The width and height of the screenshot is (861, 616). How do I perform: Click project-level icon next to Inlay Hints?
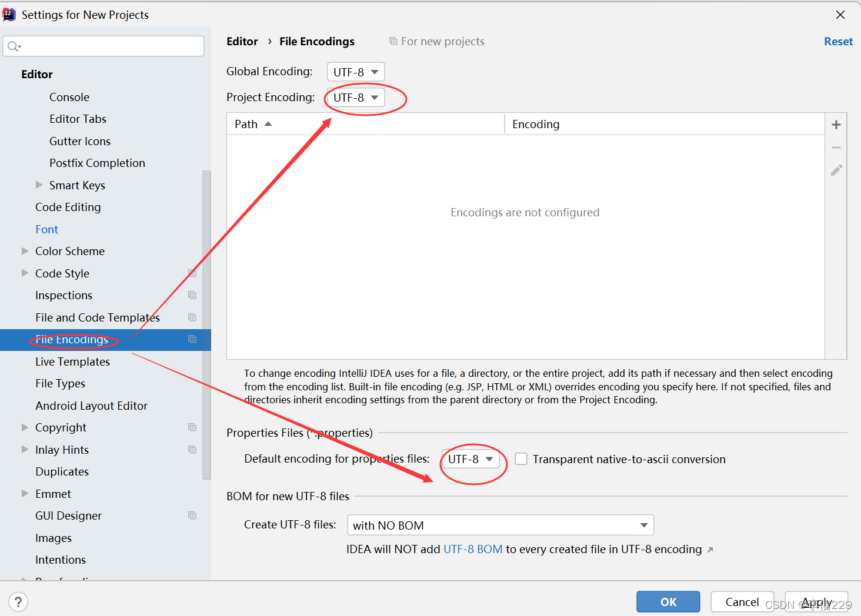(x=192, y=450)
